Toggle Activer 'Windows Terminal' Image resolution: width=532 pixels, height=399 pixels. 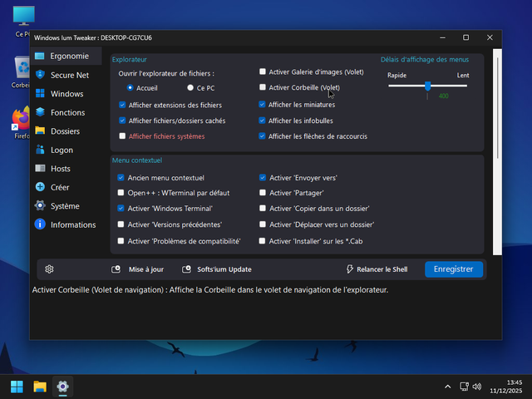[x=121, y=209]
